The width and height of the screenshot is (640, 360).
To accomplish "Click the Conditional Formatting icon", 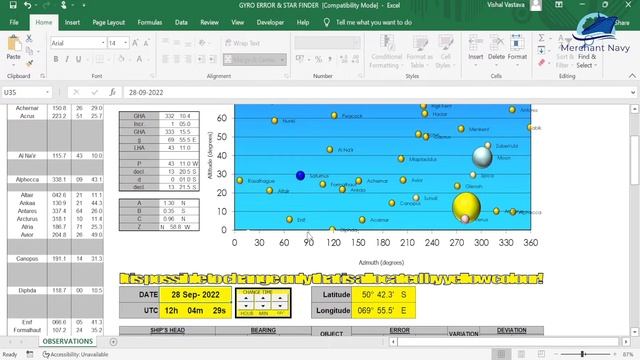I will click(387, 43).
